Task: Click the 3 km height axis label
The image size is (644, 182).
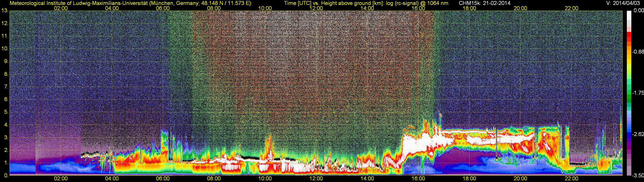Action: point(6,138)
